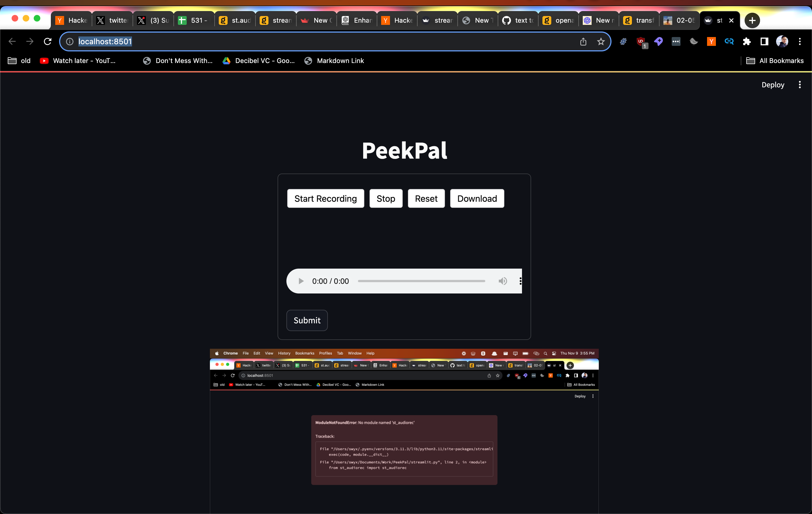This screenshot has width=812, height=514.
Task: Open the Extensions puzzle-piece menu
Action: click(x=747, y=41)
